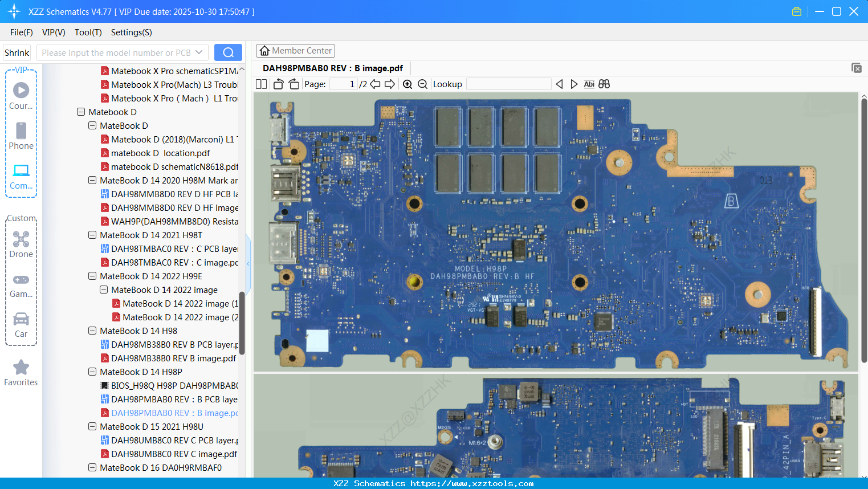Find next lookup match
This screenshot has height=489, width=868.
[x=574, y=84]
